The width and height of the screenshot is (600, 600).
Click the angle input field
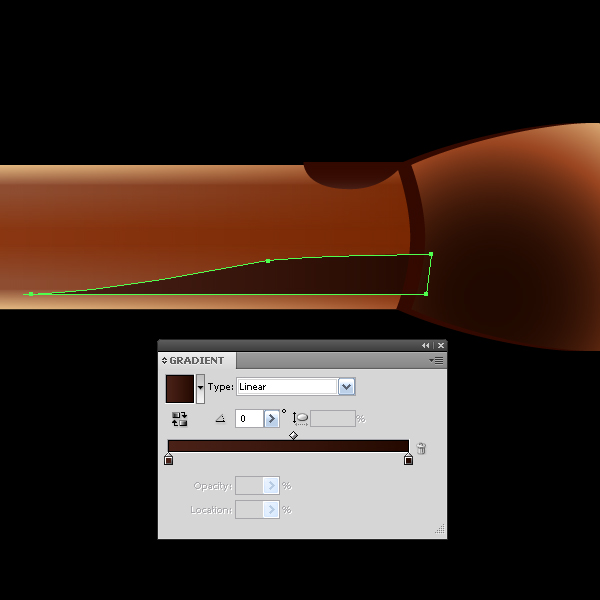(x=249, y=419)
